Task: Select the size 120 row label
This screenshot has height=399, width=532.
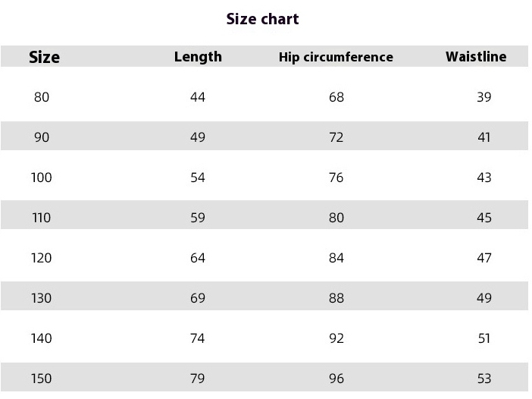Action: [42, 258]
